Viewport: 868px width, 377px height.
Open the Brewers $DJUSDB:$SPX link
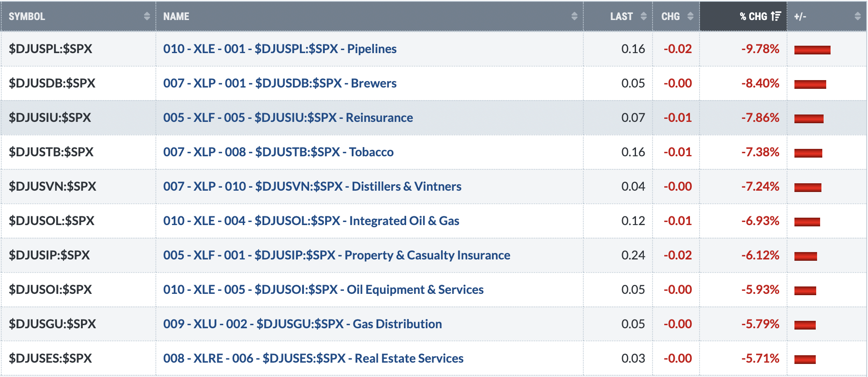(x=280, y=83)
